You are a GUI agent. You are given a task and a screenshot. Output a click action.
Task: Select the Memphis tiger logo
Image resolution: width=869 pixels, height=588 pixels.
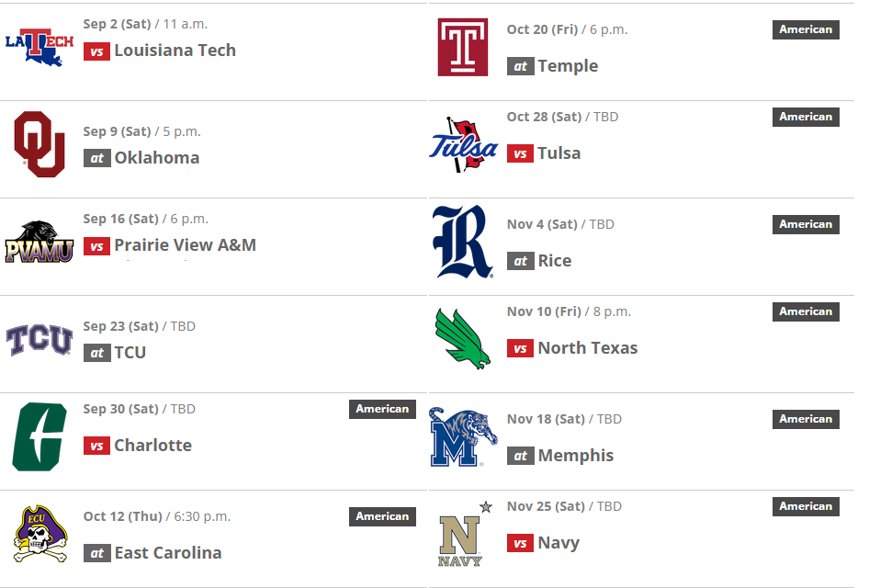tap(463, 436)
